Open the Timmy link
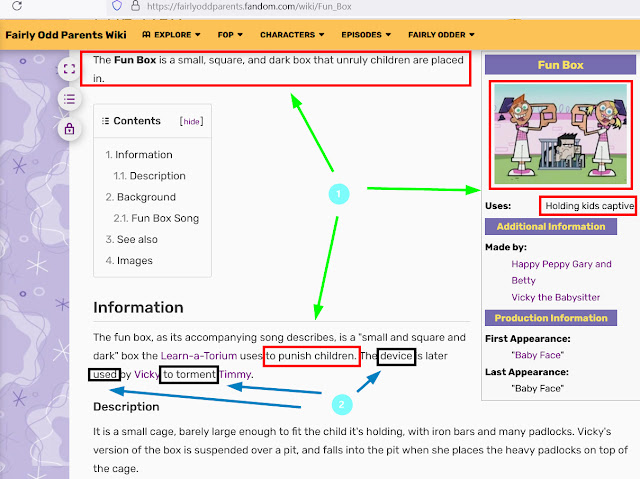640x479 pixels. pyautogui.click(x=235, y=374)
